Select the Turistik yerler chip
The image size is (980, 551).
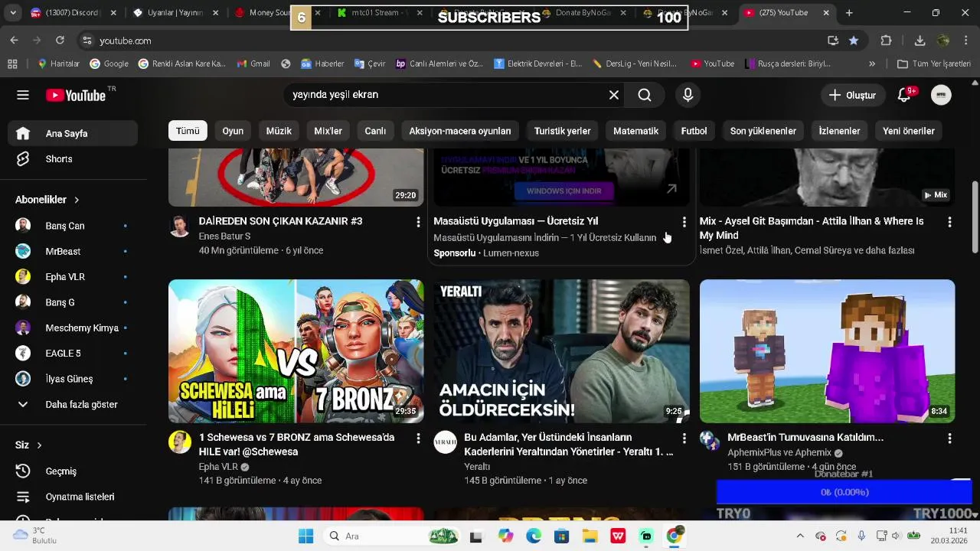click(x=562, y=131)
